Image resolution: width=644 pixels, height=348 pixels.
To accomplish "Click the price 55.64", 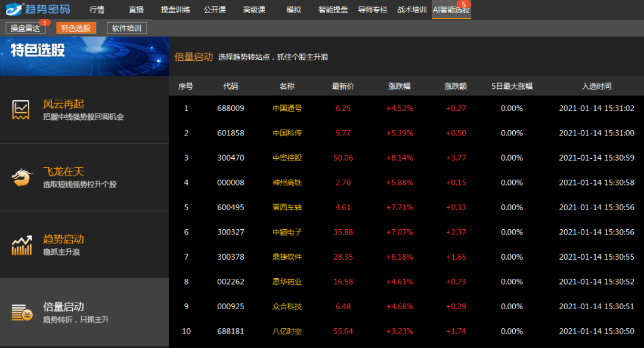I will [343, 331].
